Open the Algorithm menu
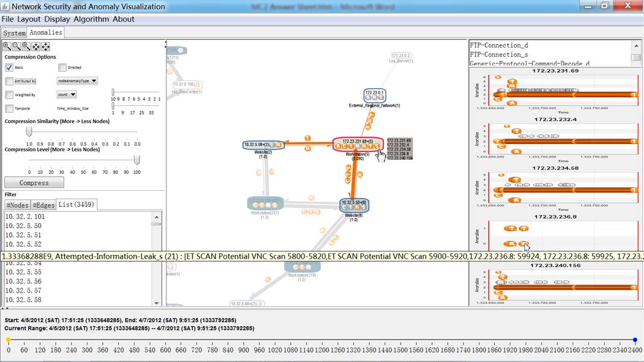Image resolution: width=644 pixels, height=362 pixels. click(91, 19)
